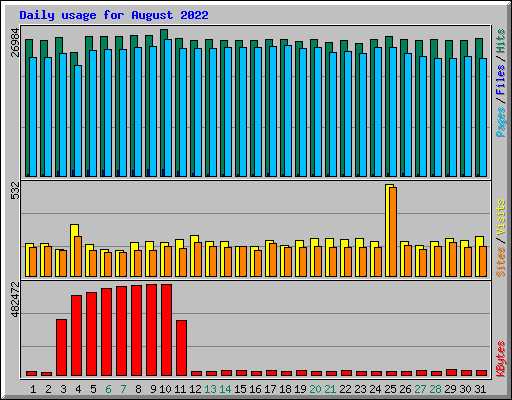Click the green Hits legend text
The width and height of the screenshot is (512, 400).
point(501,41)
